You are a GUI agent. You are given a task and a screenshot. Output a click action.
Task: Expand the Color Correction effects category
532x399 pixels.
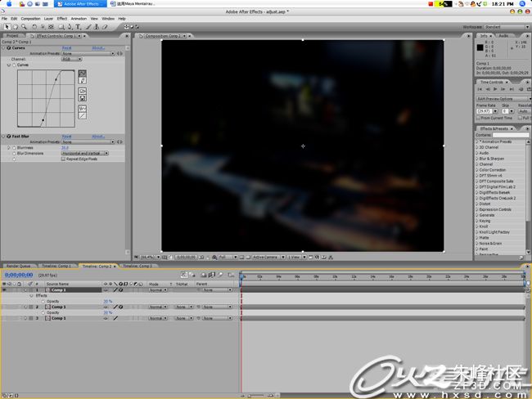tap(477, 170)
